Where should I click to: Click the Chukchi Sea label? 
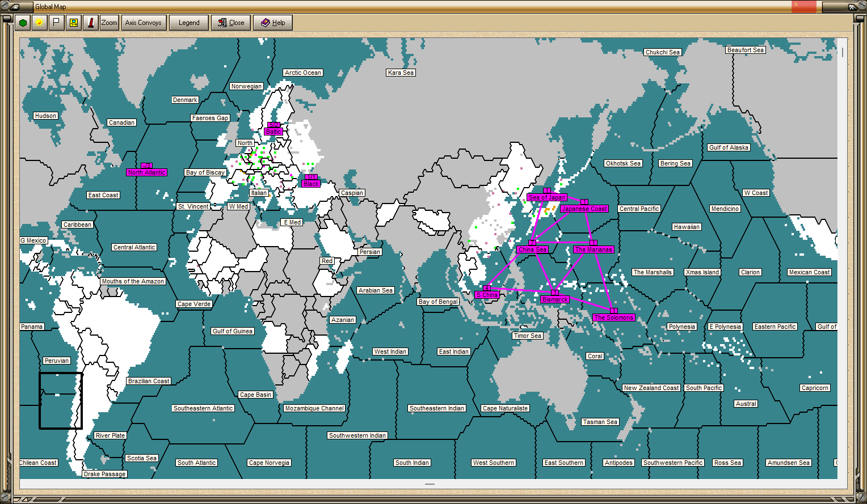(x=663, y=52)
